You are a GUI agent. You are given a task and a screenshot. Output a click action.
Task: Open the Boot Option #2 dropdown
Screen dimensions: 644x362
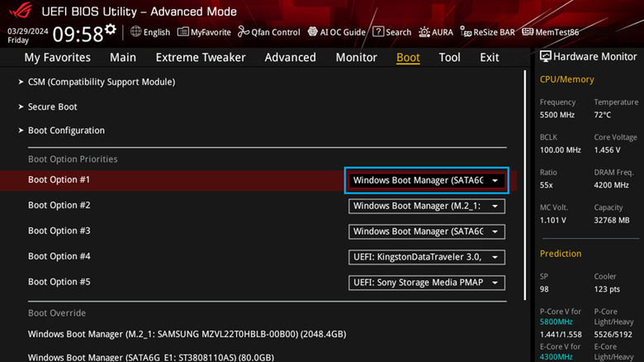426,206
